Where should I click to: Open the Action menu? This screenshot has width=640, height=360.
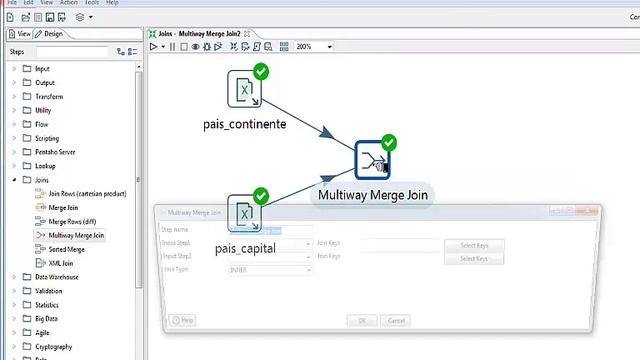click(69, 2)
